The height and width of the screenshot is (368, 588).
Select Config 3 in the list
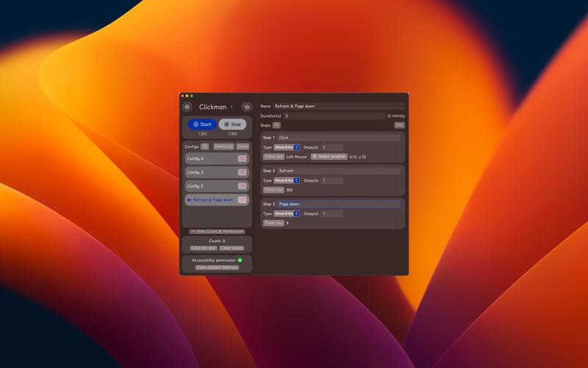[x=211, y=172]
